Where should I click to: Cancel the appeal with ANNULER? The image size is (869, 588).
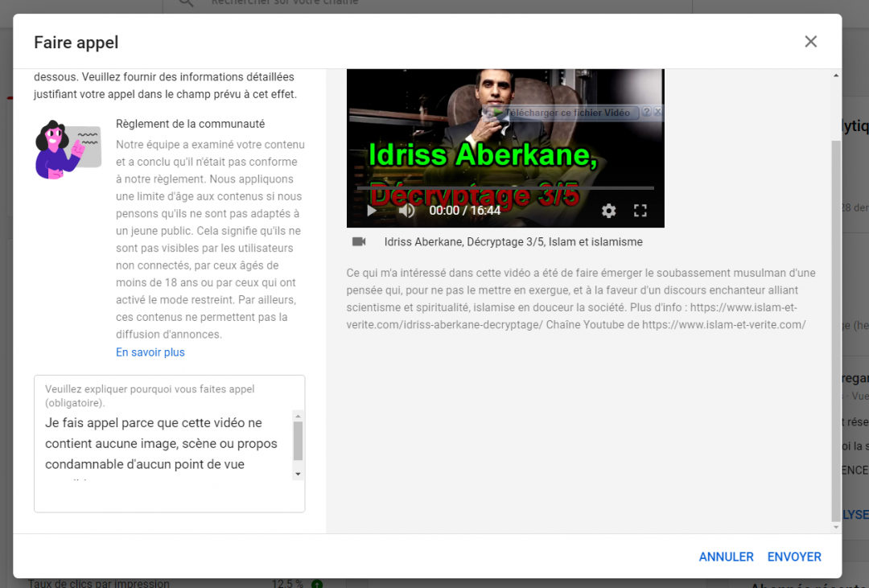726,557
